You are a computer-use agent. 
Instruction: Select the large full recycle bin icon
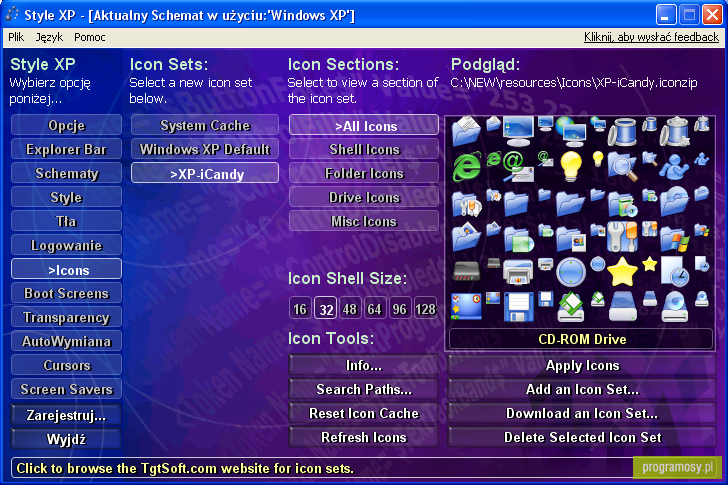click(x=675, y=132)
